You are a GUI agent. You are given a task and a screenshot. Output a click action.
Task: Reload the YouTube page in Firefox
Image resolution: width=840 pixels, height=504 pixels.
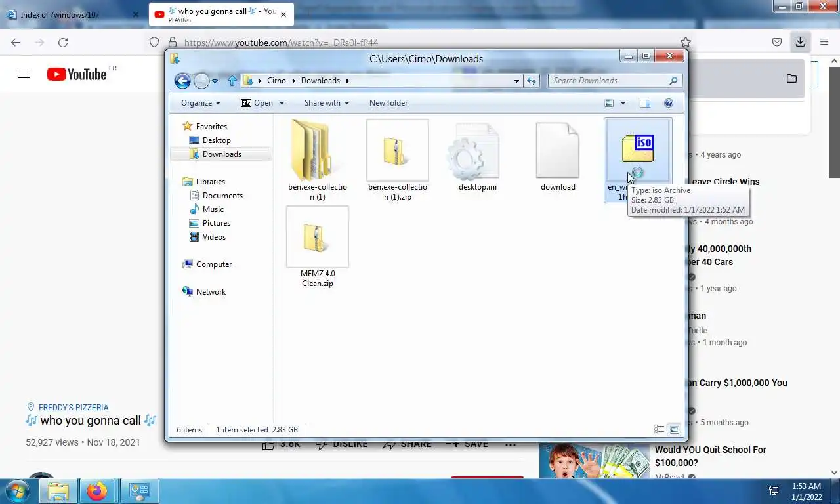63,42
